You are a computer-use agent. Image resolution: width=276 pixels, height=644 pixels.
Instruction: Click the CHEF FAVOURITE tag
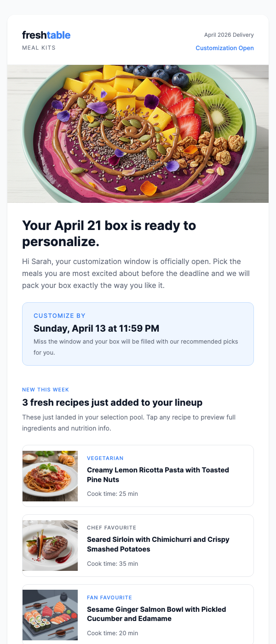pyautogui.click(x=111, y=528)
